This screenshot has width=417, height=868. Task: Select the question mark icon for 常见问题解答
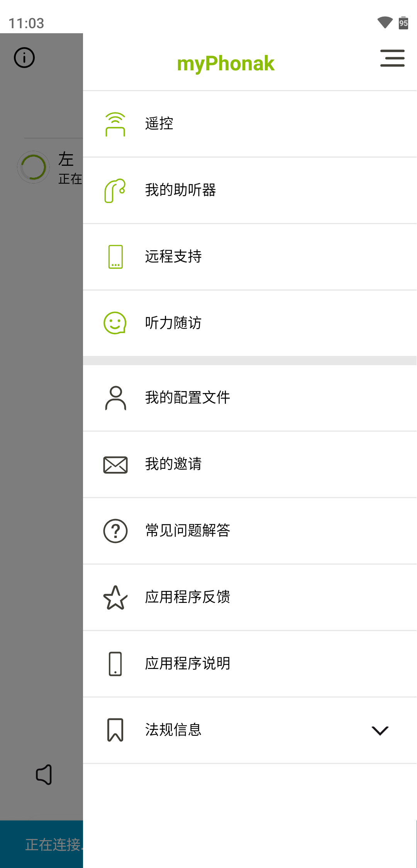115,531
